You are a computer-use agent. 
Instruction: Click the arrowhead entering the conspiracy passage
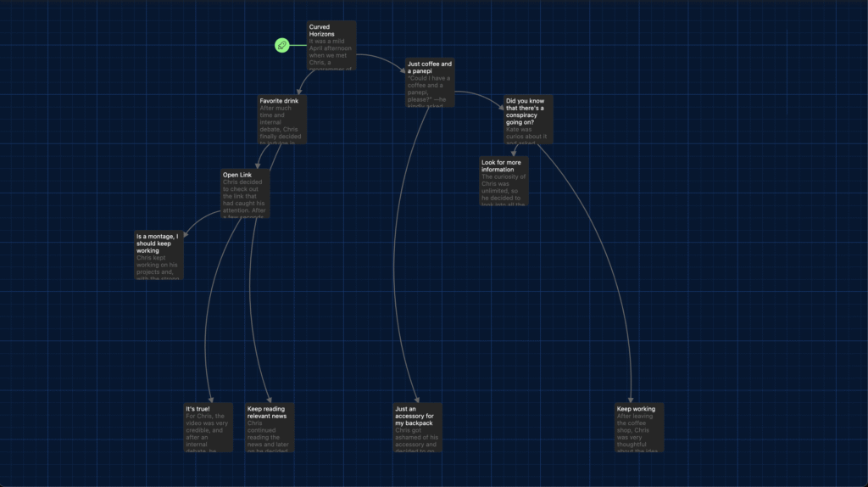pyautogui.click(x=501, y=106)
